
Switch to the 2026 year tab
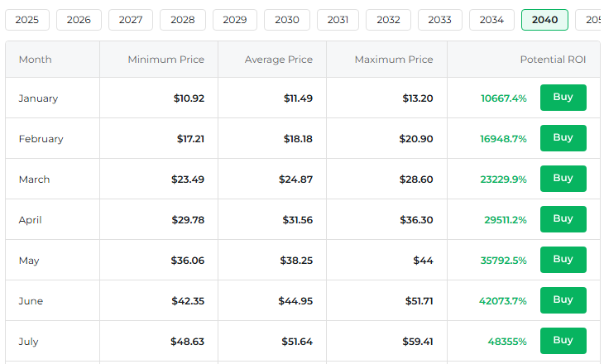tap(79, 20)
